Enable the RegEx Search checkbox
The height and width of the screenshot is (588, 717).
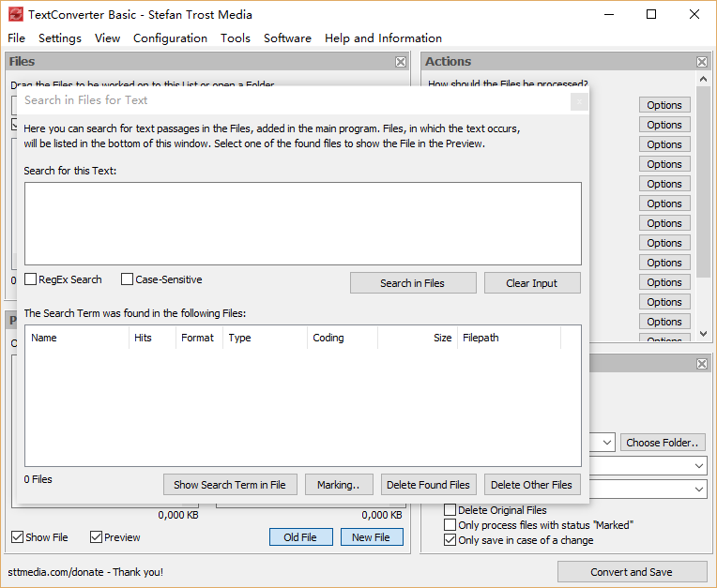point(31,279)
